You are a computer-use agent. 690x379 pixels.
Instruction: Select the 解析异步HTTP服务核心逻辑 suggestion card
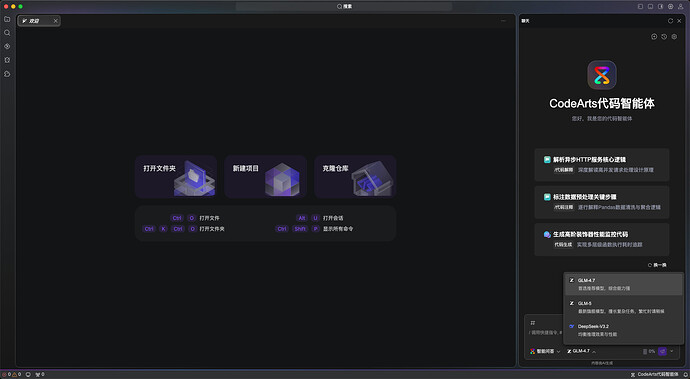602,165
